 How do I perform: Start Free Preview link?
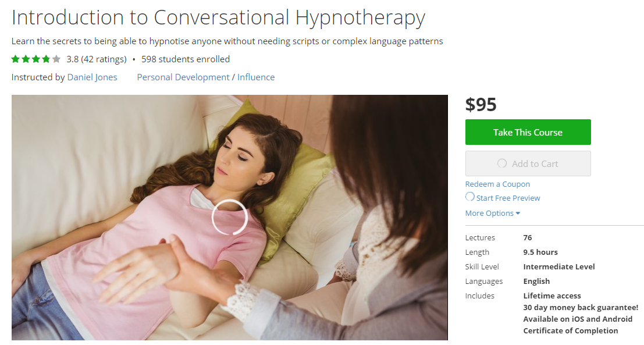click(508, 198)
